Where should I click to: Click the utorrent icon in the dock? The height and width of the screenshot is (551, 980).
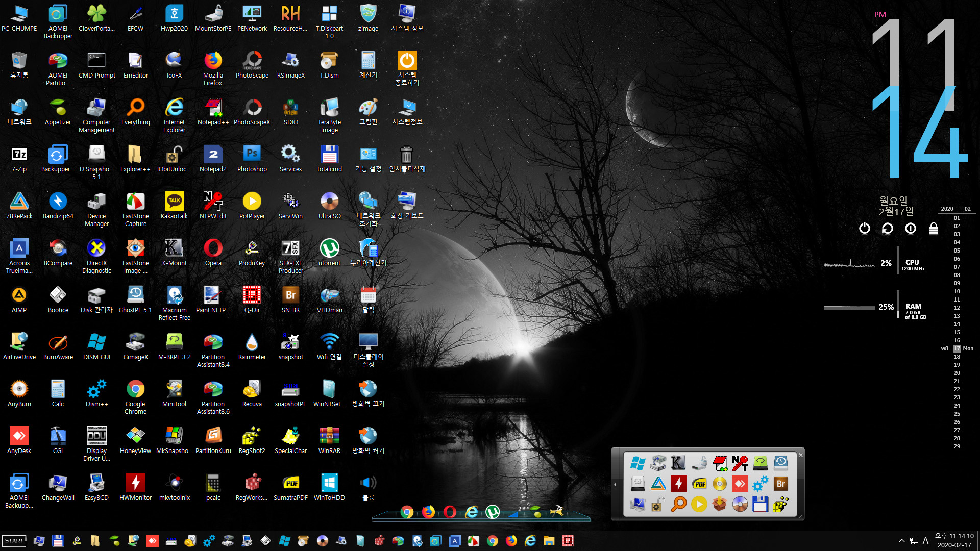pos(493,512)
